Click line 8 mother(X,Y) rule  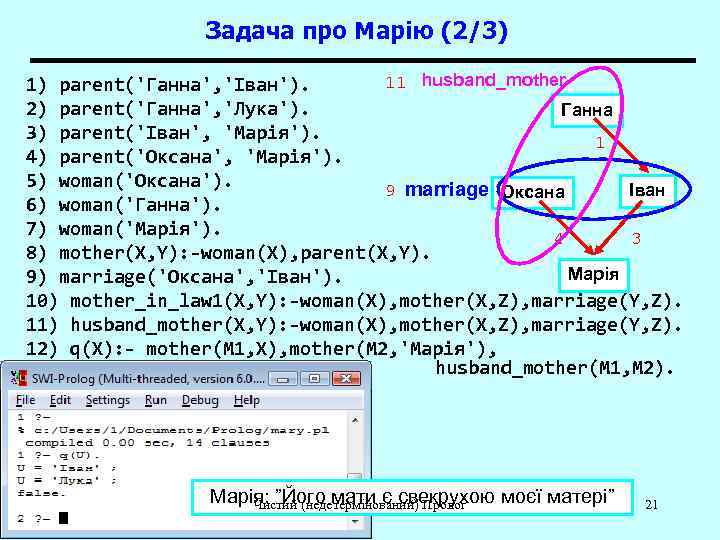tap(228, 253)
